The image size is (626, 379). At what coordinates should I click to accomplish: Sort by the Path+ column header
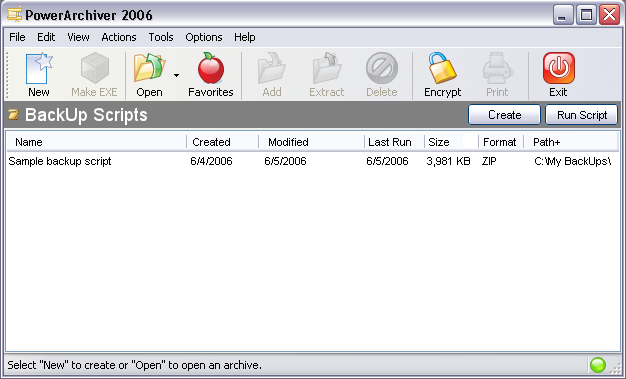point(571,142)
